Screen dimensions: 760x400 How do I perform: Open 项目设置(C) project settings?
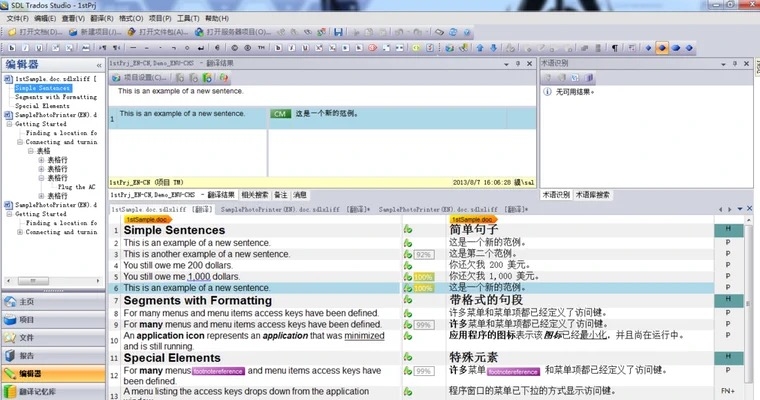(140, 78)
